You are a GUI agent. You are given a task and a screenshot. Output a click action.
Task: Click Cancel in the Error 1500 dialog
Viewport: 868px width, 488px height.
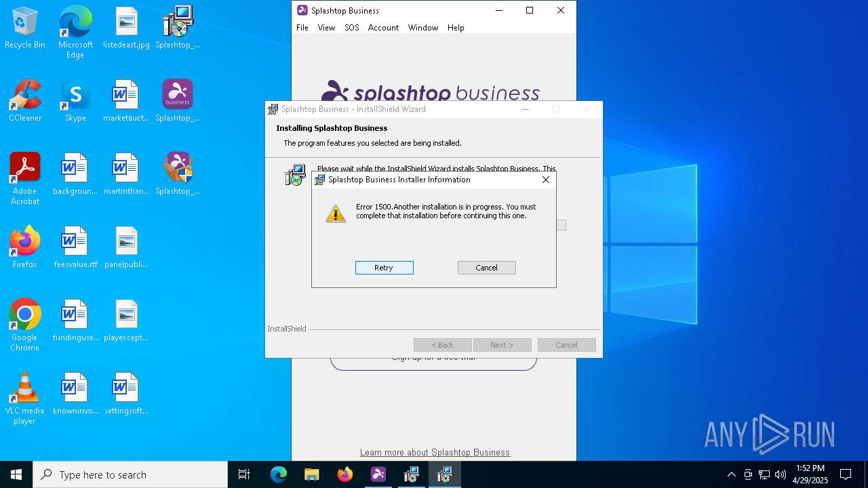click(x=487, y=268)
